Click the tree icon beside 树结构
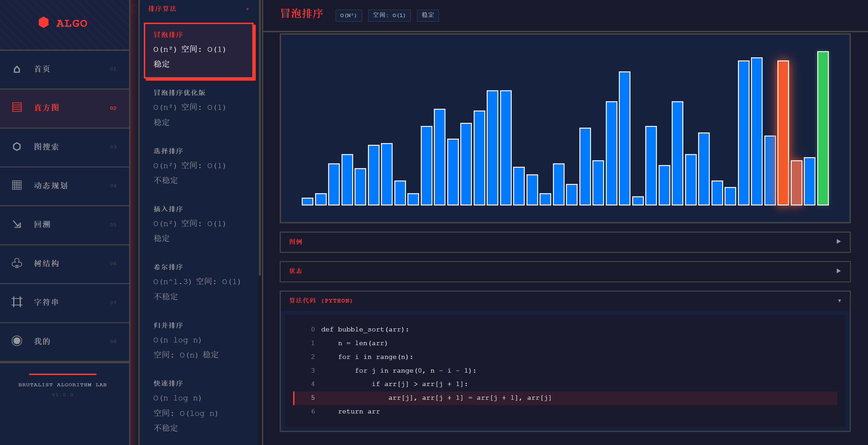 (17, 263)
